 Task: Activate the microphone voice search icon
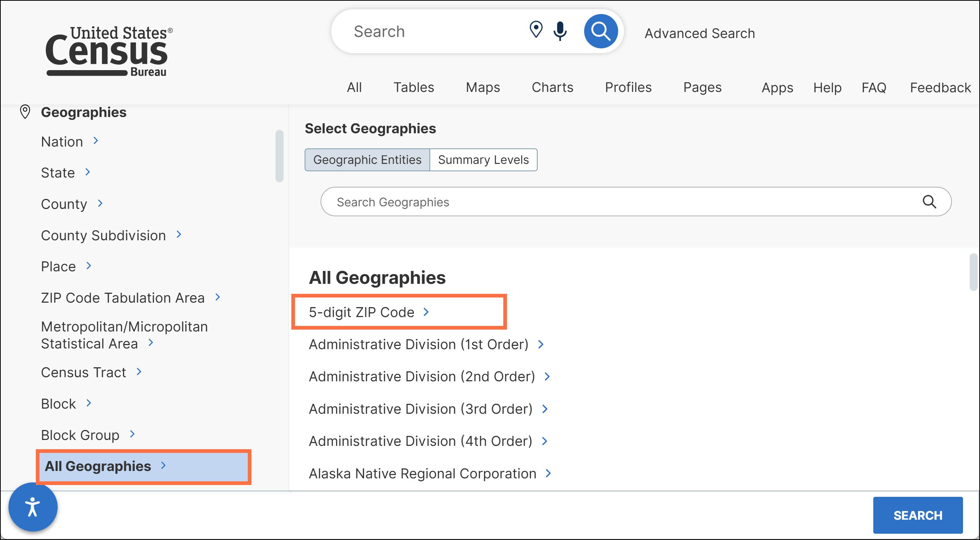tap(560, 31)
